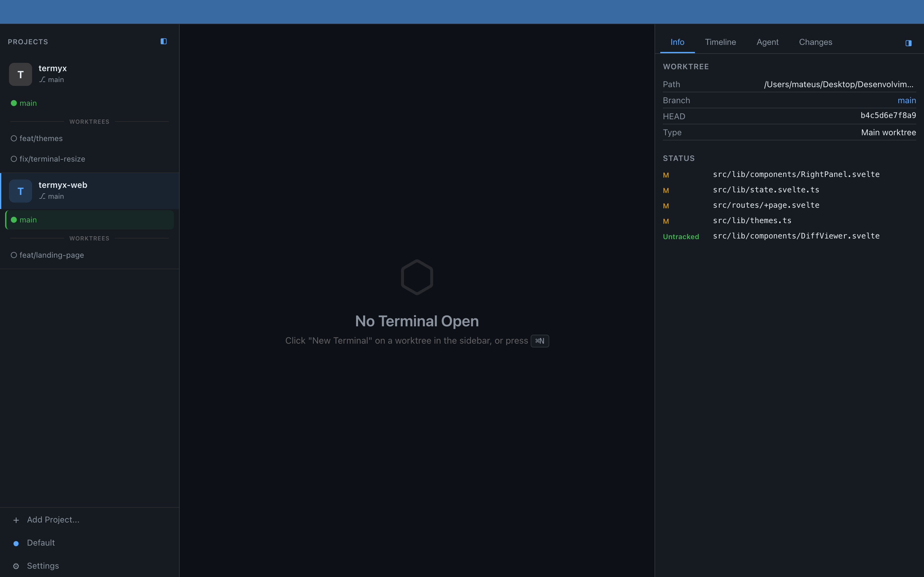Switch to the Timeline tab

point(720,42)
